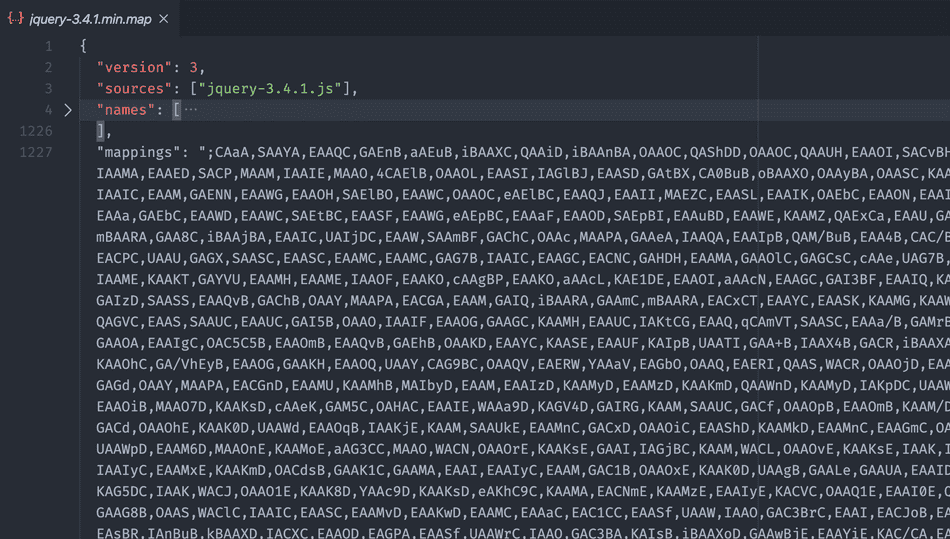Click the opening curly brace on line 1
The width and height of the screenshot is (950, 539).
click(84, 46)
